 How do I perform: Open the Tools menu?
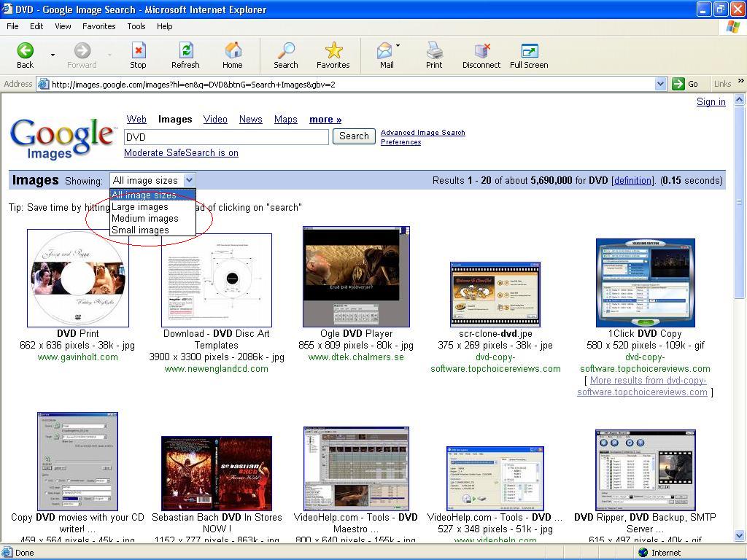tap(136, 26)
